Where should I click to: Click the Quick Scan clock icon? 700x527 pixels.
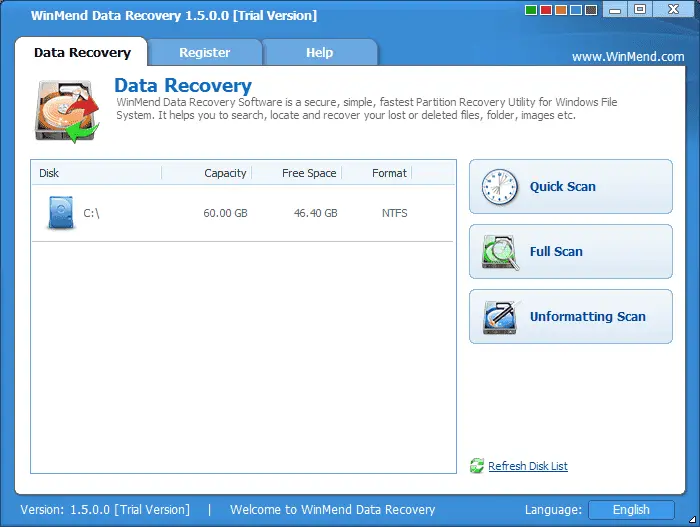pyautogui.click(x=500, y=187)
